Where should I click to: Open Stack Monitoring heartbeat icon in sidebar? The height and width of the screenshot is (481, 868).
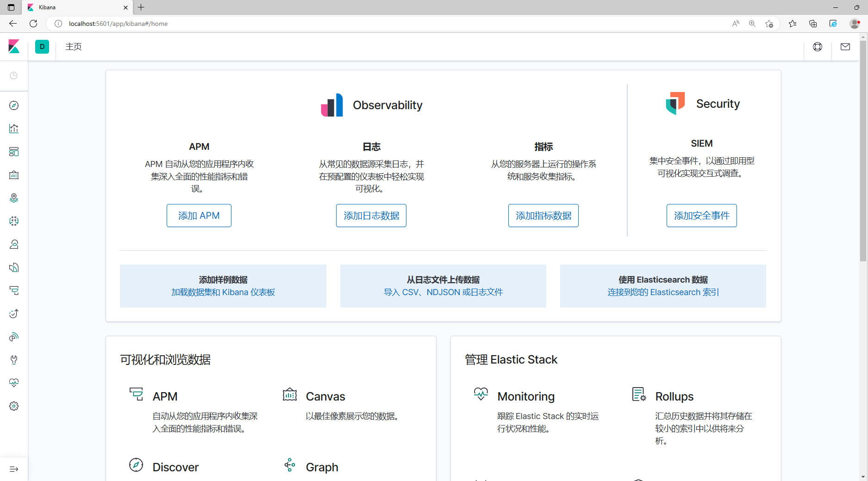click(x=14, y=383)
